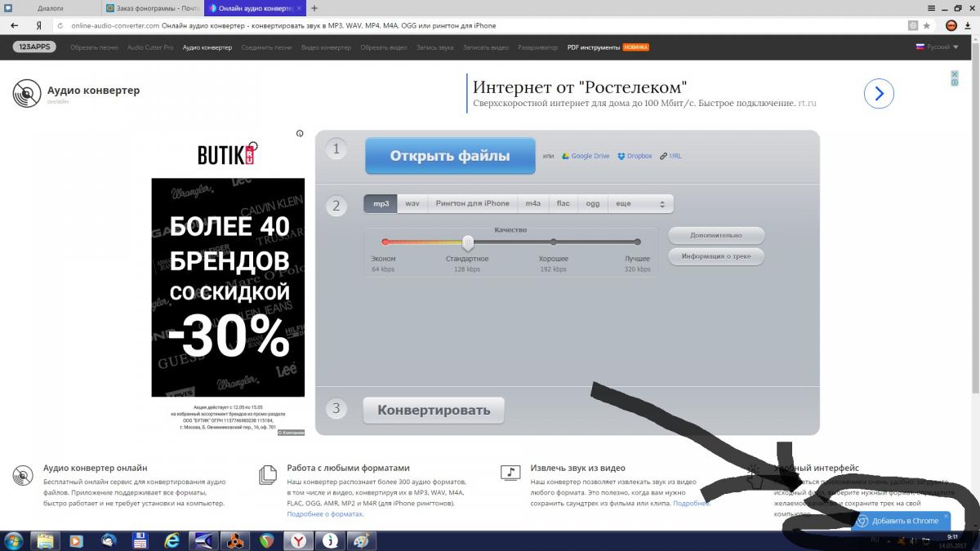Select the mp3 format

point(381,203)
